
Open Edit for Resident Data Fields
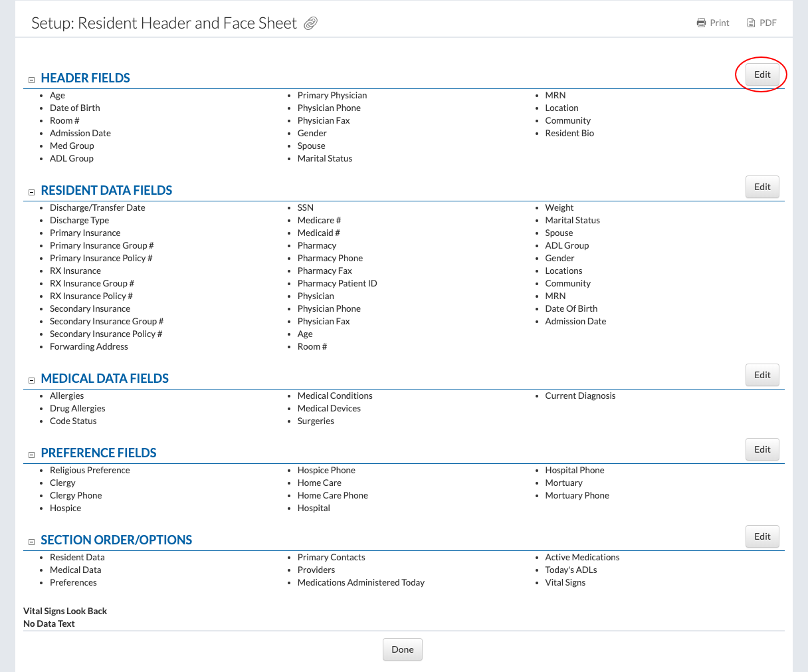tap(761, 187)
